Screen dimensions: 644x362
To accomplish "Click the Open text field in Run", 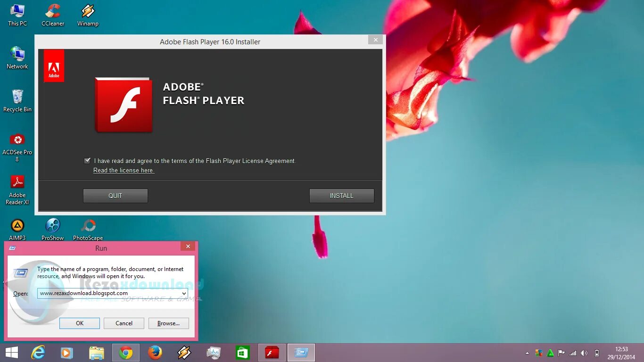I will pos(112,293).
